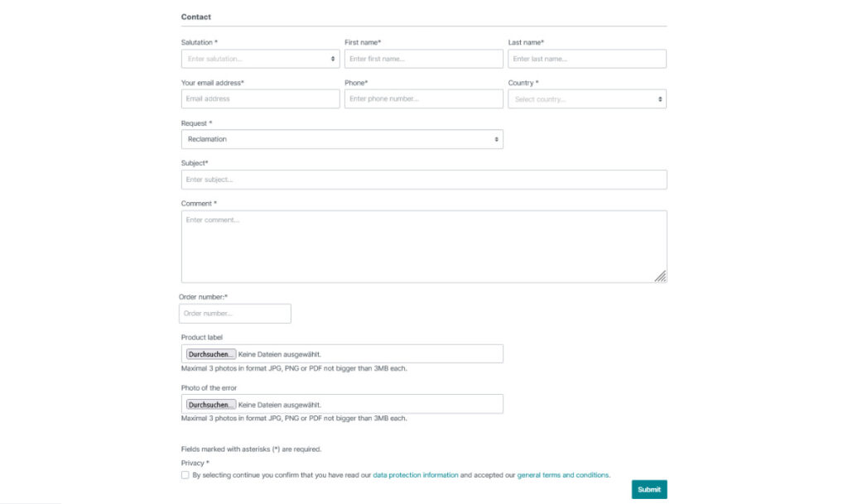Submit the contact form
The height and width of the screenshot is (504, 848).
649,489
